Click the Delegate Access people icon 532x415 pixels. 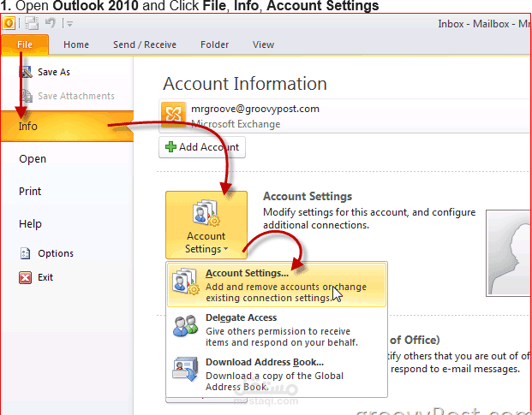tap(185, 325)
